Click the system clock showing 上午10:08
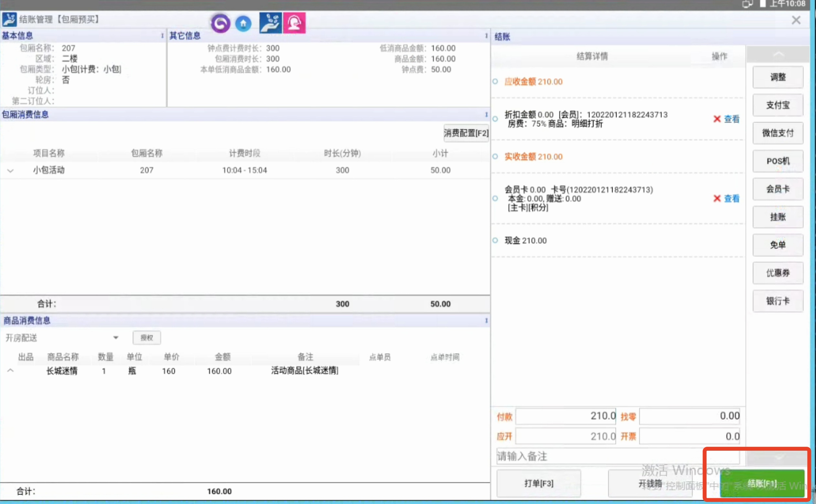Viewport: 816px width, 504px height. point(787,4)
